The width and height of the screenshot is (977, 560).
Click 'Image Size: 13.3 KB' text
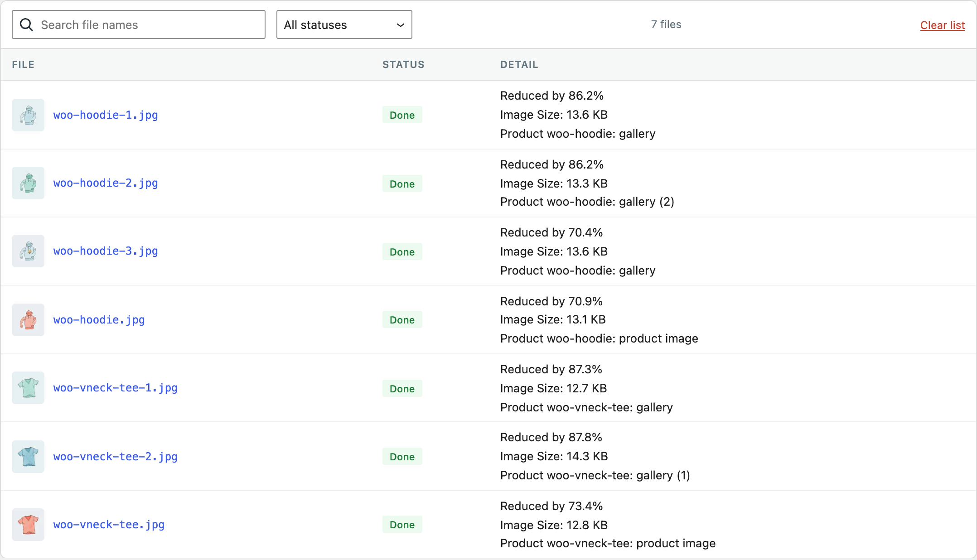coord(554,183)
